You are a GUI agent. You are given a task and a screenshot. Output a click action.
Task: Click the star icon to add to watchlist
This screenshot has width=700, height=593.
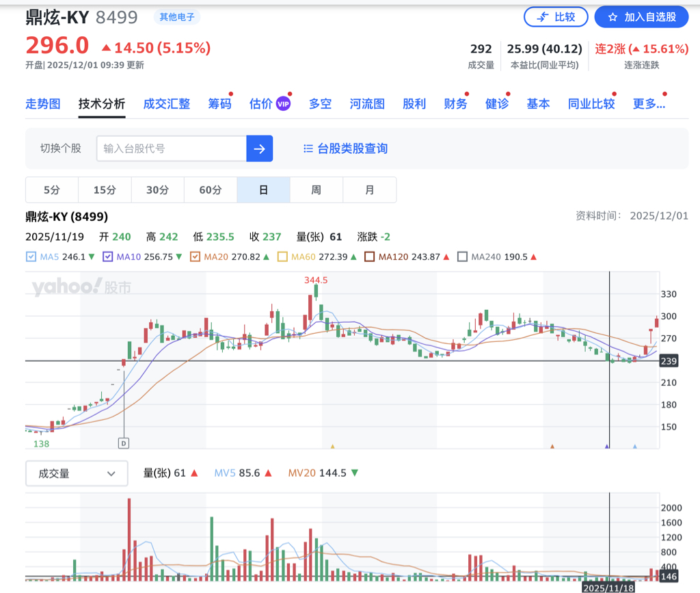(612, 17)
